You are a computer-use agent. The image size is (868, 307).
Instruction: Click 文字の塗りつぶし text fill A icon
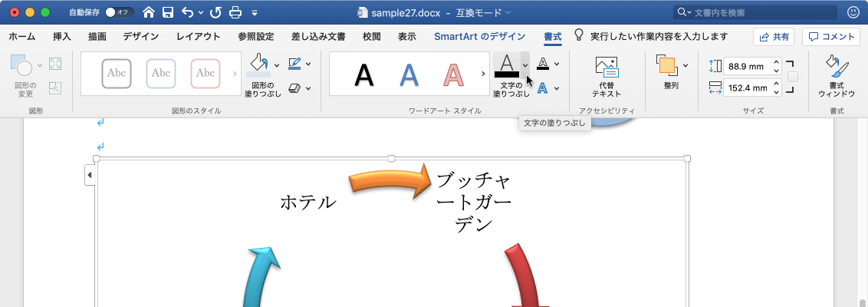coord(507,65)
